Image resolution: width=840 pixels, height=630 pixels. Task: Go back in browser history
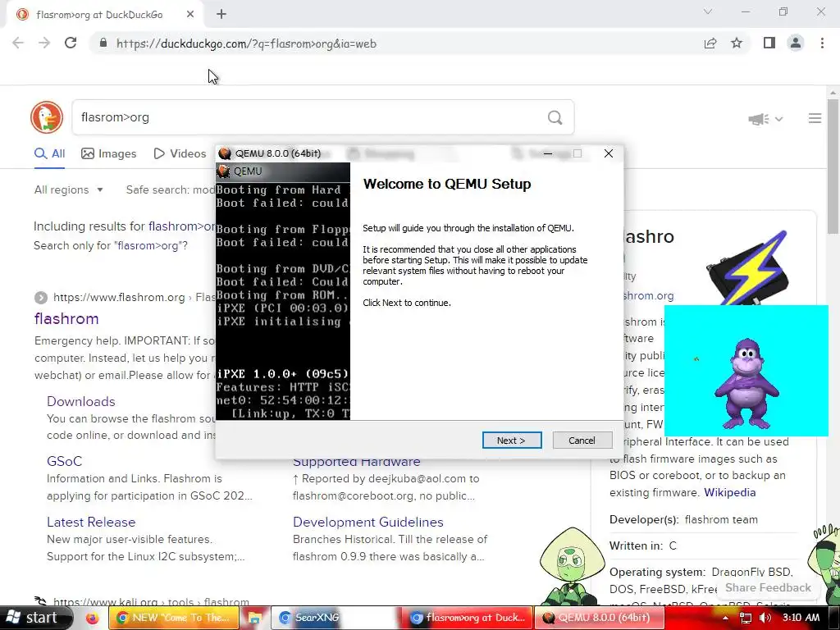point(18,43)
